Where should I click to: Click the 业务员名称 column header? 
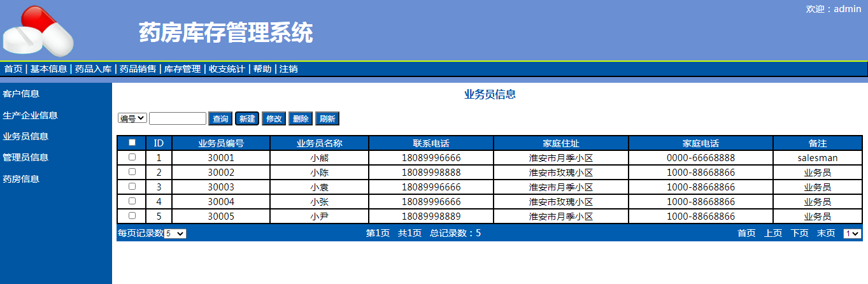[x=320, y=143]
